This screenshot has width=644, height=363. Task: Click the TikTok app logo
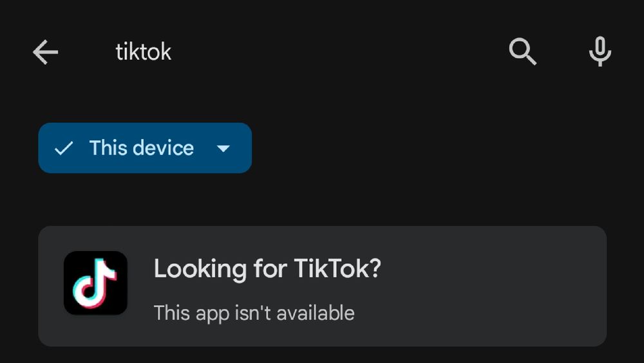point(95,283)
